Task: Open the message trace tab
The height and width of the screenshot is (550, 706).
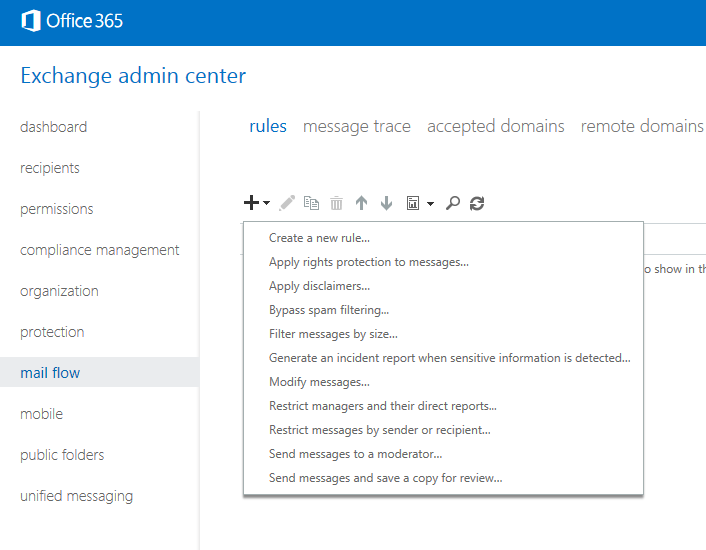Action: (x=357, y=126)
